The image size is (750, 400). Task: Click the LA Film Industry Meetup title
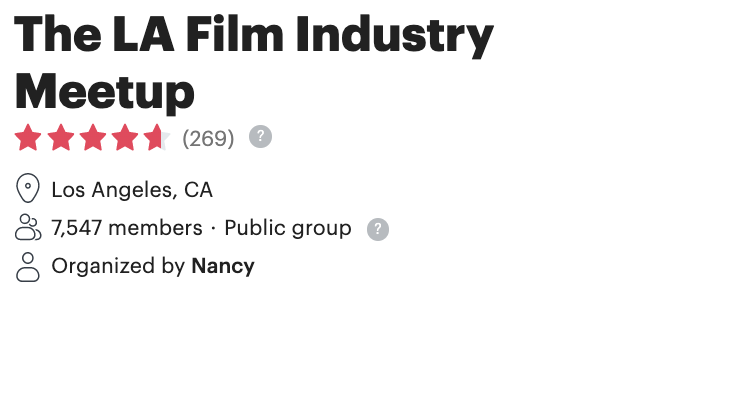click(254, 62)
